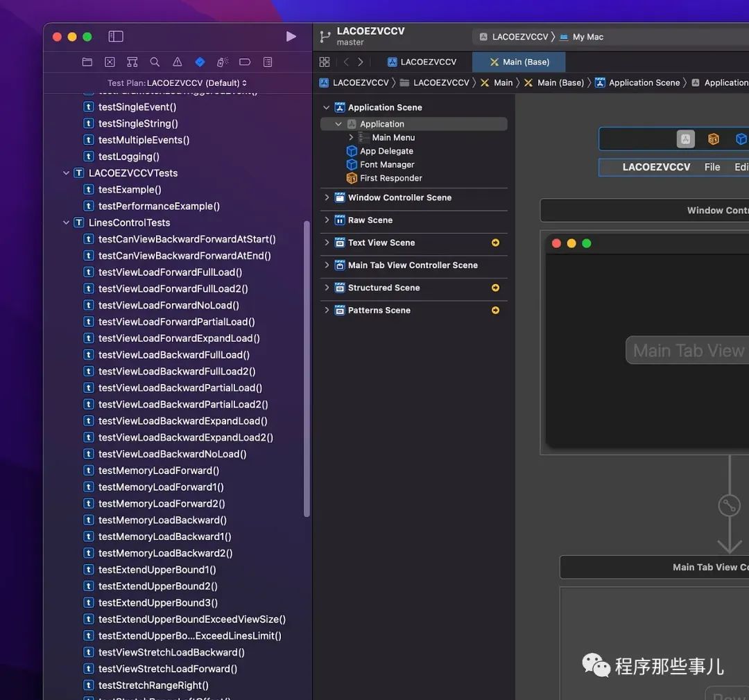This screenshot has height=700, width=749.
Task: Select testSingleEvent() in test navigator
Action: 137,107
